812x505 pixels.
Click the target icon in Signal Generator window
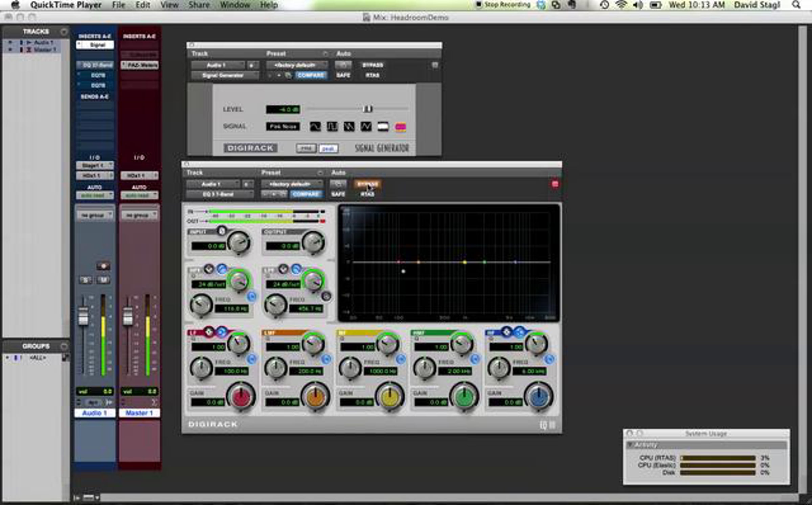[x=435, y=65]
